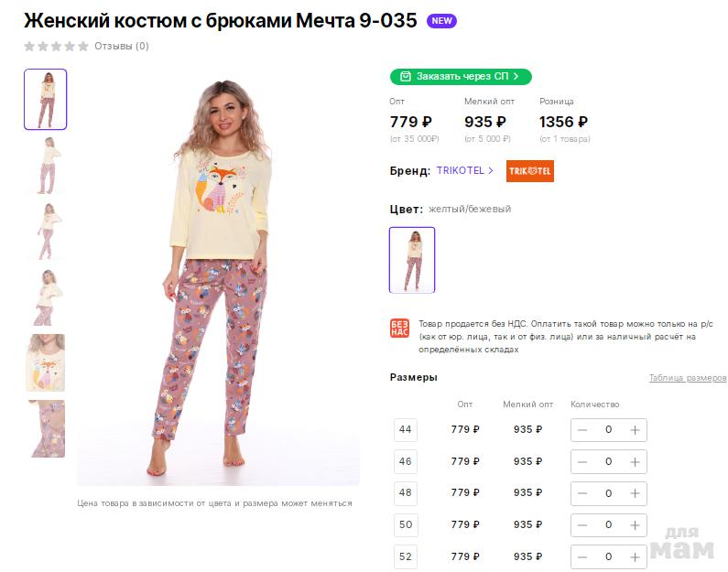Click the TRIKOTEL brand logo icon
This screenshot has width=728, height=572.
click(x=529, y=171)
